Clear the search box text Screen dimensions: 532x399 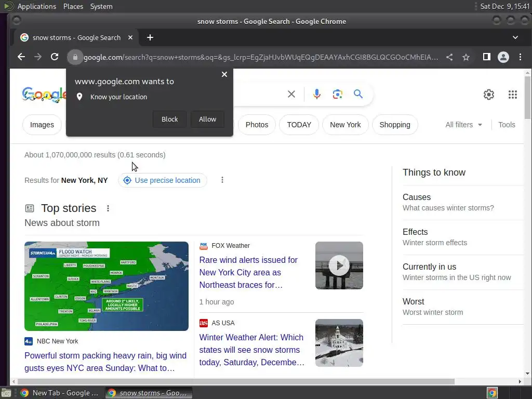(291, 94)
